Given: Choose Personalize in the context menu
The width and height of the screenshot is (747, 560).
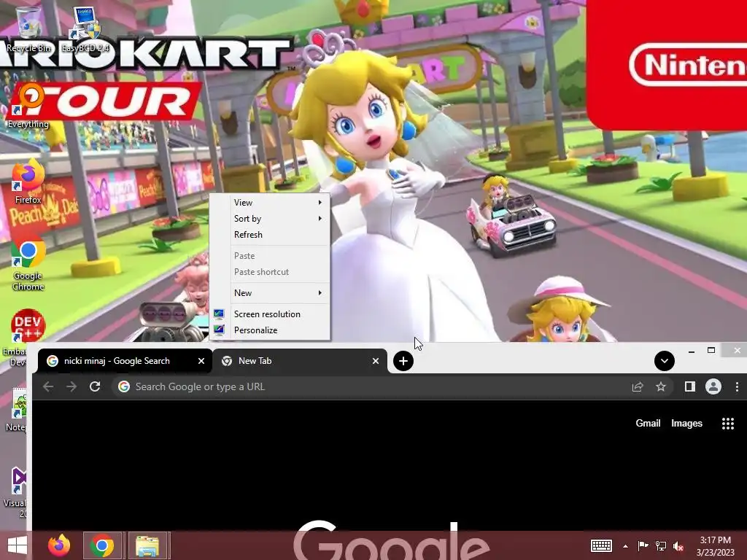Looking at the screenshot, I should (x=270, y=330).
